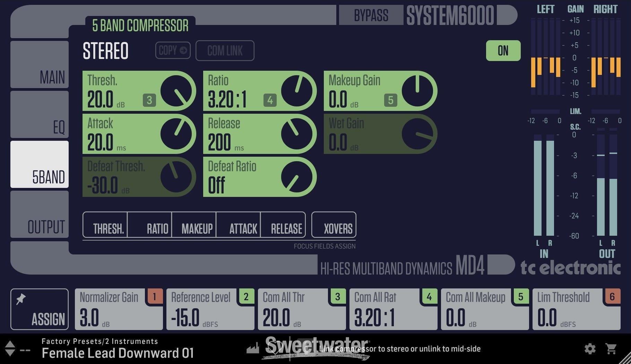Open the XOVERS page

click(x=334, y=225)
